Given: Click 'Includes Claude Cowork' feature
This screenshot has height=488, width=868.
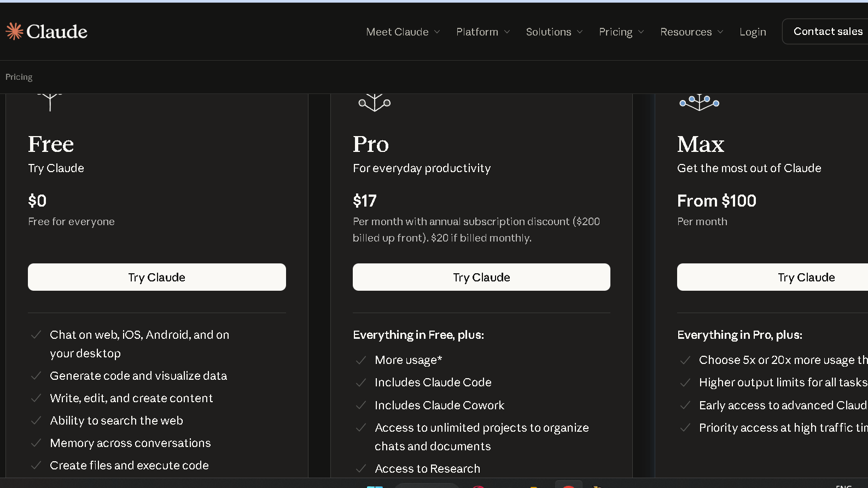Looking at the screenshot, I should pos(439,405).
